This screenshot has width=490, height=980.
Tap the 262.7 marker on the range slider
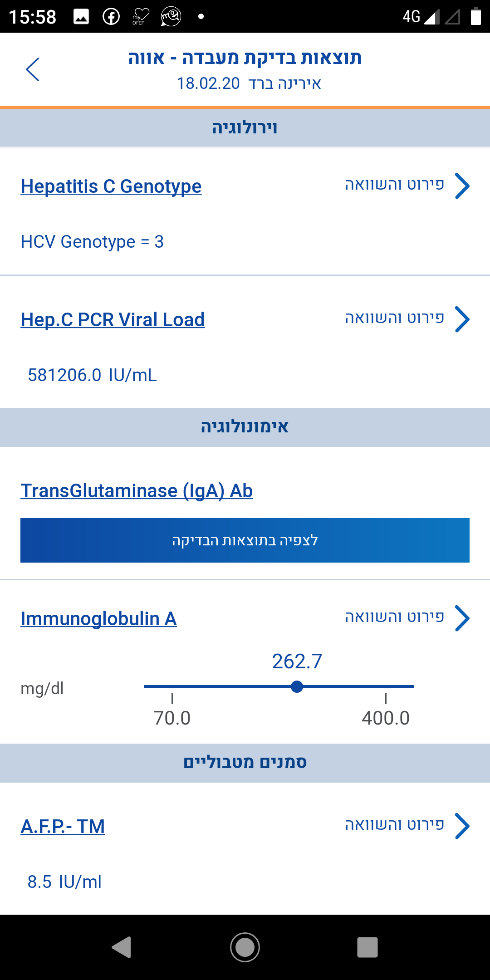click(x=297, y=686)
